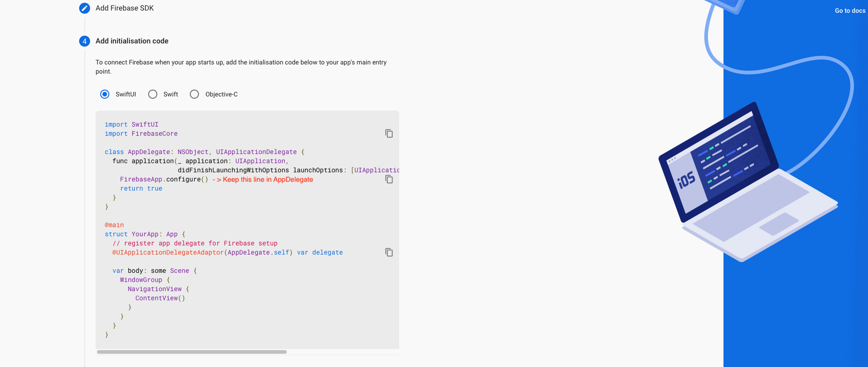The width and height of the screenshot is (868, 367).
Task: Click the 'didFinishLaunchingWithOptions' code line
Action: [x=289, y=170]
